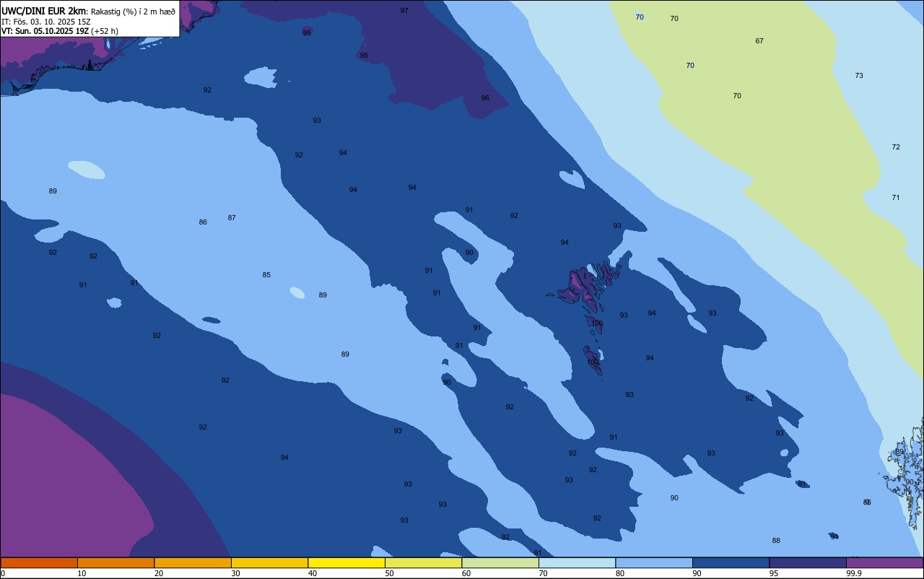Select the humidity value 67 on green area

(x=759, y=41)
